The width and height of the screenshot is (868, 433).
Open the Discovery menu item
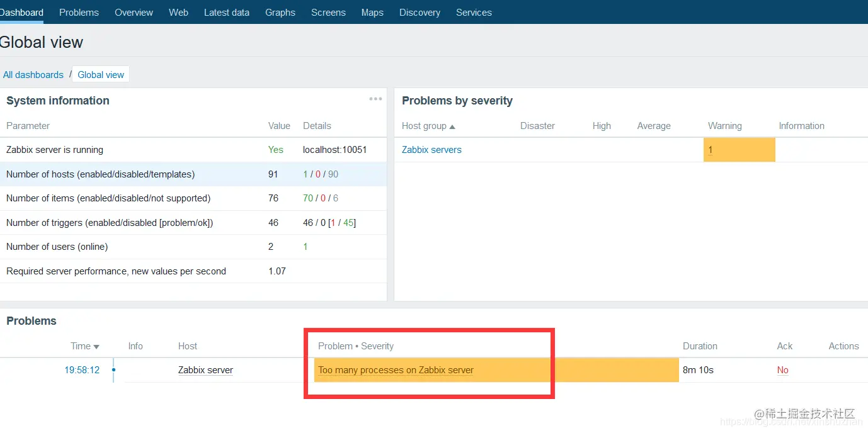(420, 12)
